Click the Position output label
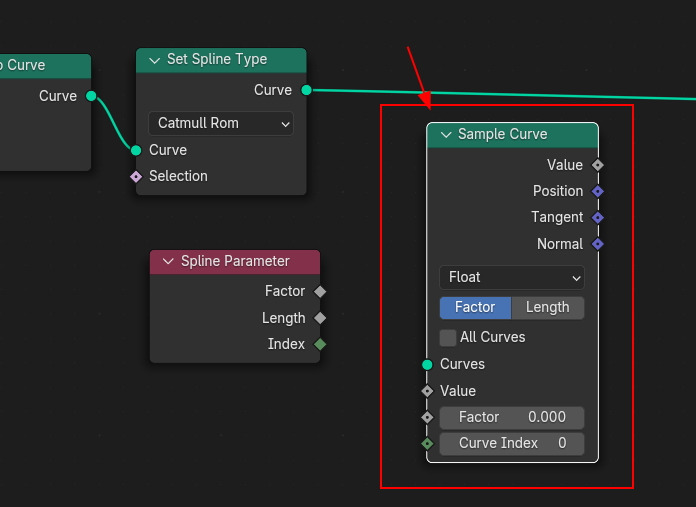696x507 pixels. (558, 191)
